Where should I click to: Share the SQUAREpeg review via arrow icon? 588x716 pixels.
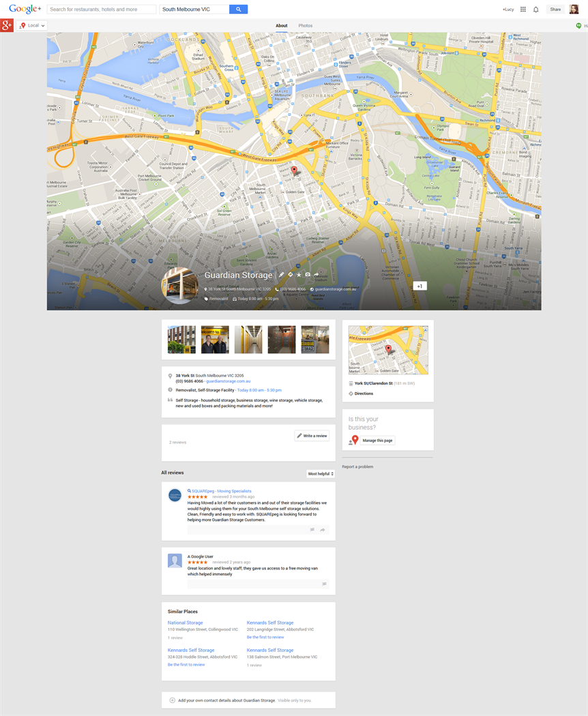(x=323, y=530)
